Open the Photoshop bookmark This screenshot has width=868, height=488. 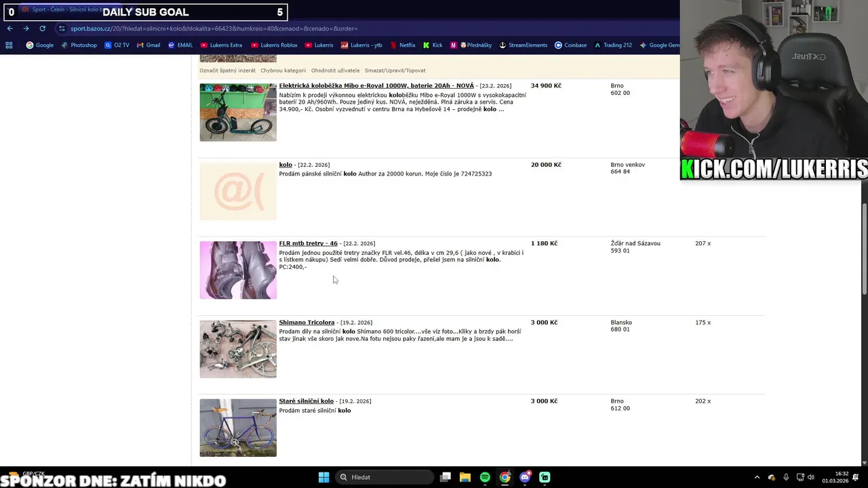(x=79, y=45)
